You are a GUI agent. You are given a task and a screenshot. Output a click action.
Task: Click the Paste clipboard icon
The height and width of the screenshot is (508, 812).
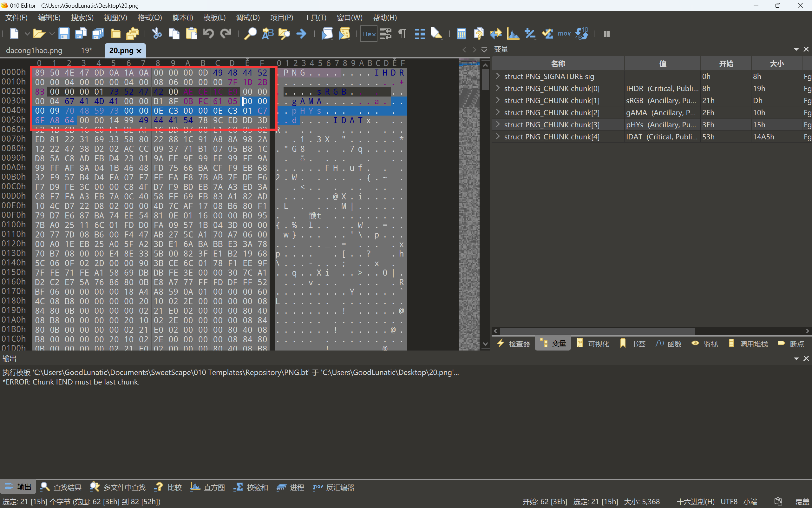(x=191, y=34)
